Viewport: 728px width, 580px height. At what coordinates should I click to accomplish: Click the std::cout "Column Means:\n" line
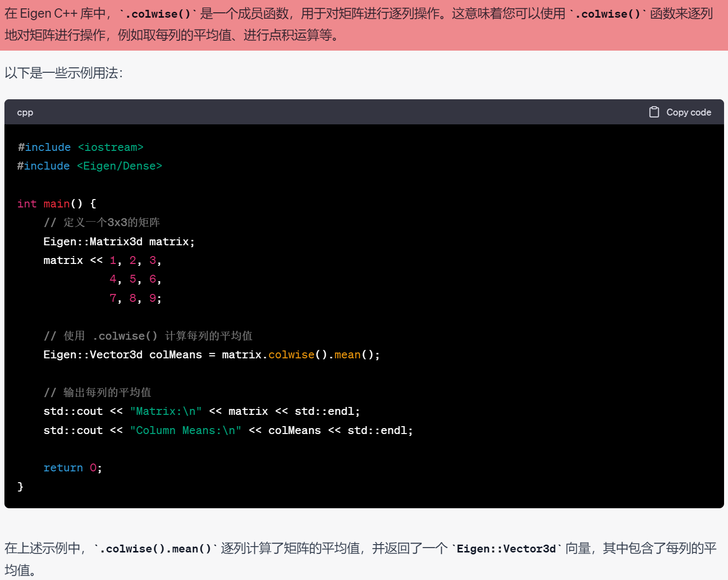(228, 431)
